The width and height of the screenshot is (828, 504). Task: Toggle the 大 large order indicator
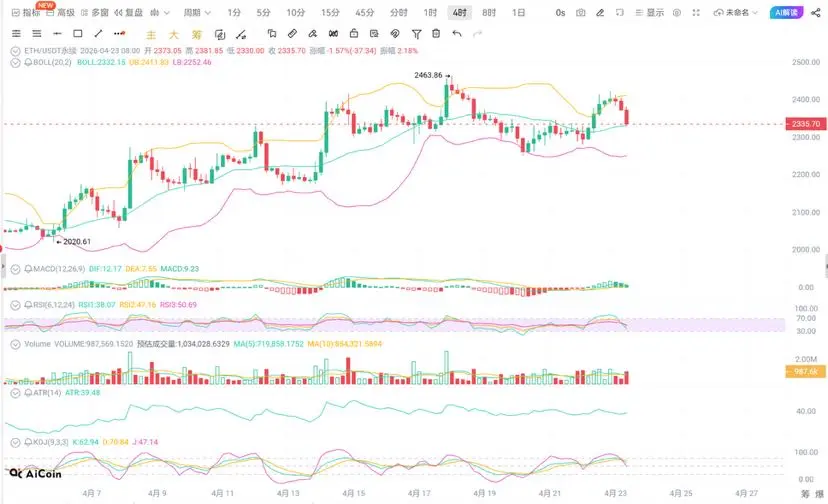(x=174, y=35)
